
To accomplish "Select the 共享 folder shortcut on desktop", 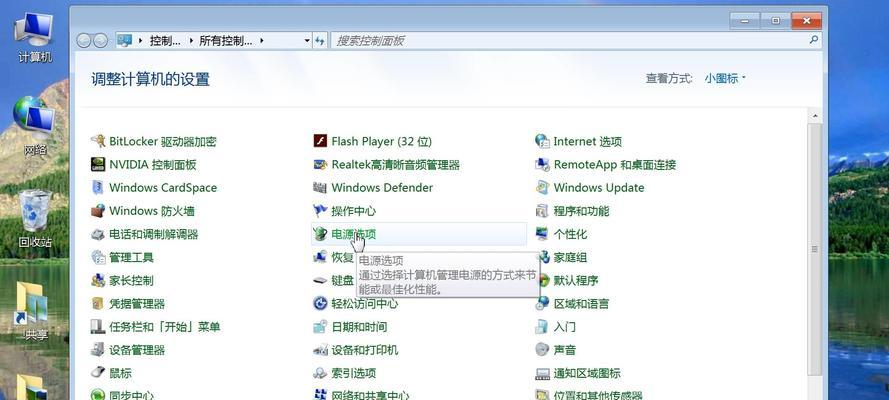I will click(33, 310).
